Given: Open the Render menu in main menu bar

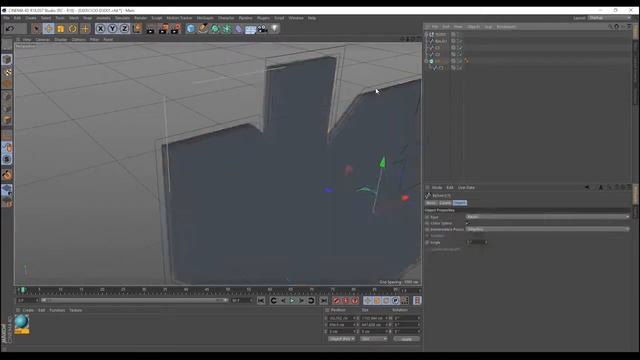Looking at the screenshot, I should 140,18.
